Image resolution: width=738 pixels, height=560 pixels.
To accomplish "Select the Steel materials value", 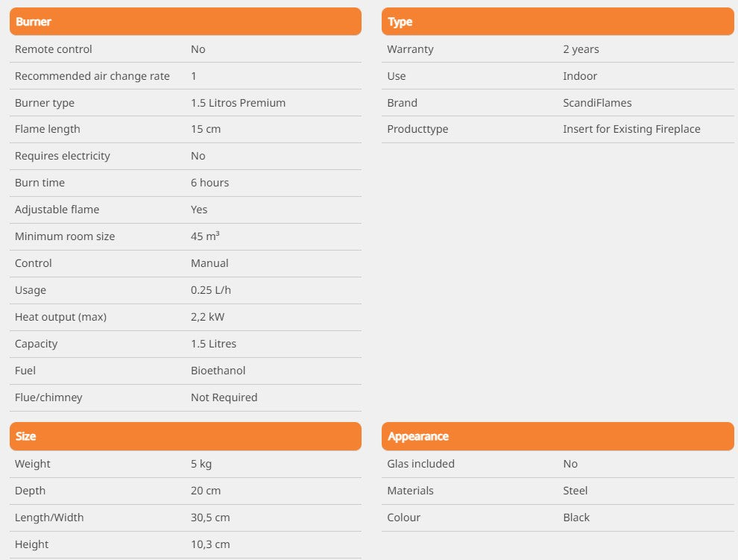I will click(575, 491).
